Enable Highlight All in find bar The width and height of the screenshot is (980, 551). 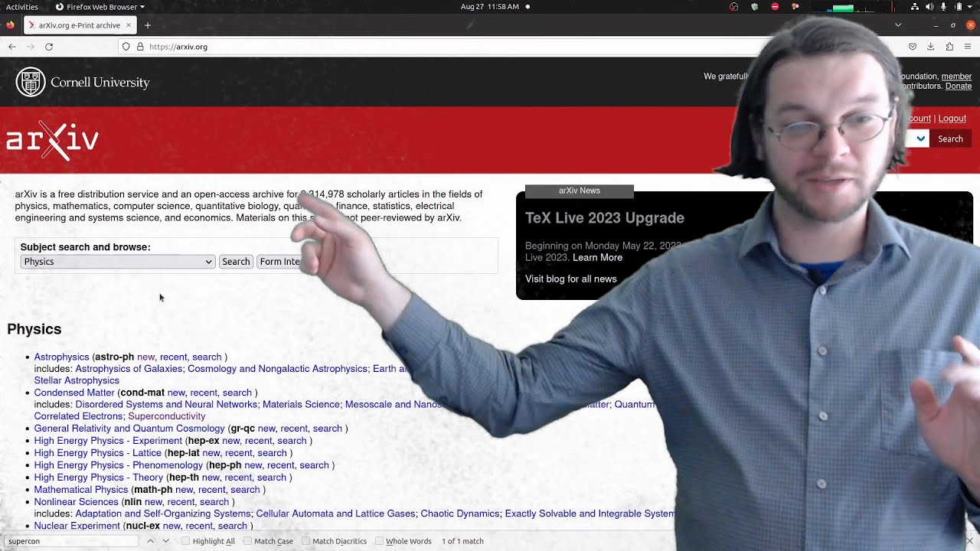tap(208, 541)
